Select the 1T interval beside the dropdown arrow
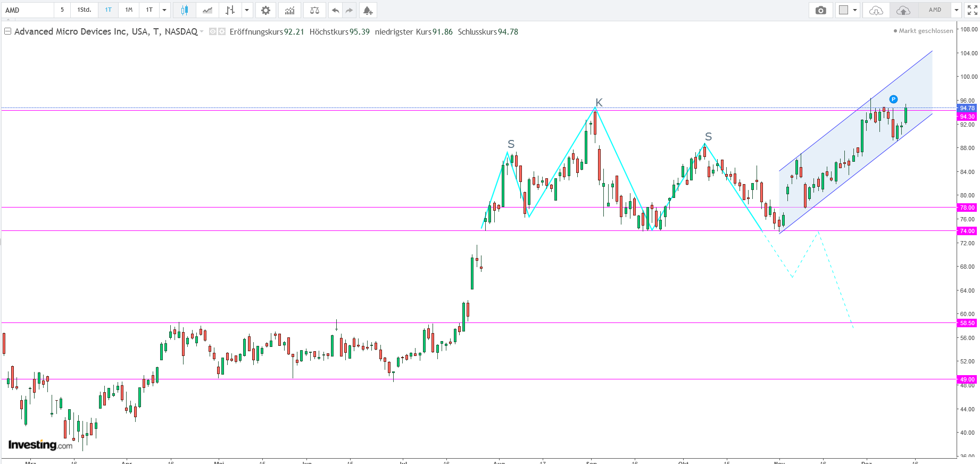The image size is (980, 464). 150,10
